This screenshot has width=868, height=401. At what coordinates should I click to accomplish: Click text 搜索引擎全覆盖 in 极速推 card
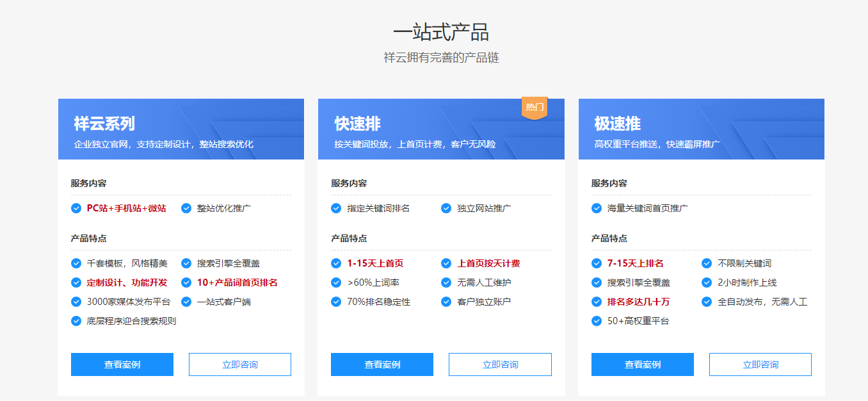point(639,282)
